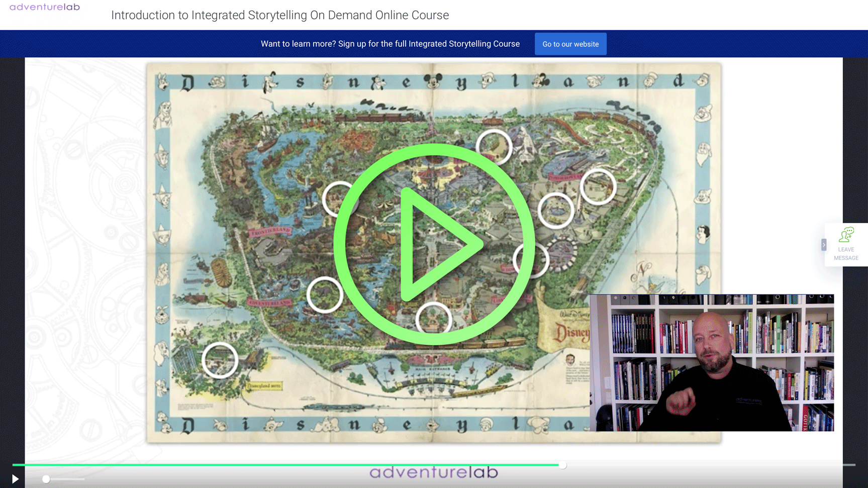The height and width of the screenshot is (488, 868).
Task: Click the white circle at top of map
Action: click(x=494, y=147)
